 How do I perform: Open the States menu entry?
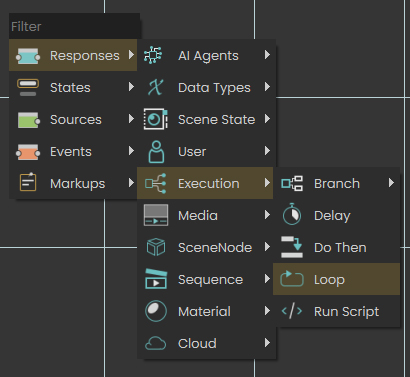(73, 87)
